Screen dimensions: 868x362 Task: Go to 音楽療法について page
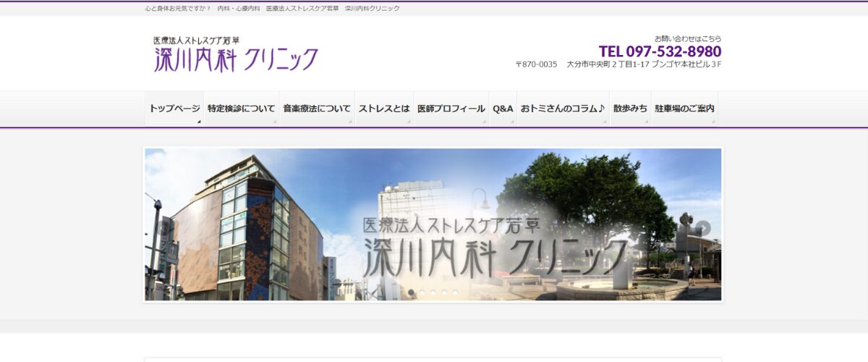(317, 109)
